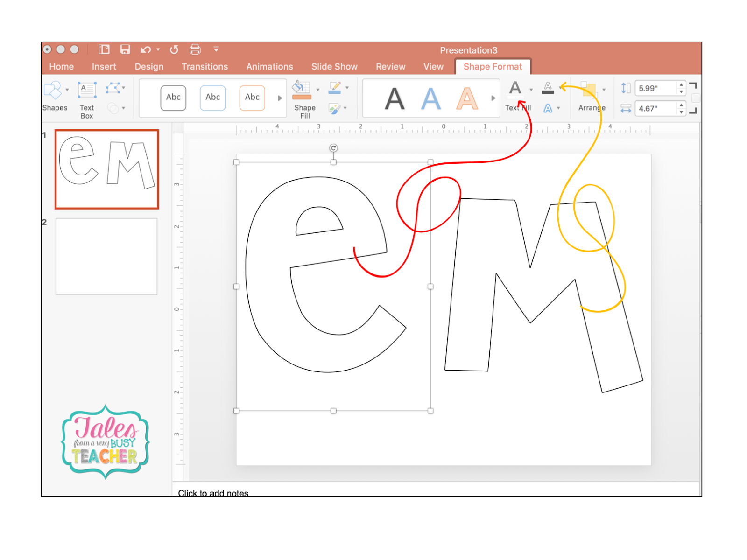Click the Shape Fill paint bucket

pos(301,91)
